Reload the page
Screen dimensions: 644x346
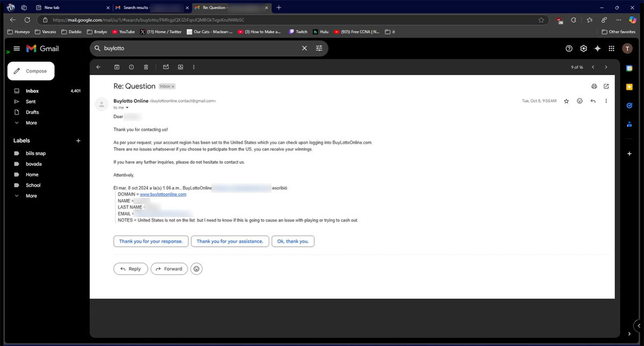[x=27, y=20]
